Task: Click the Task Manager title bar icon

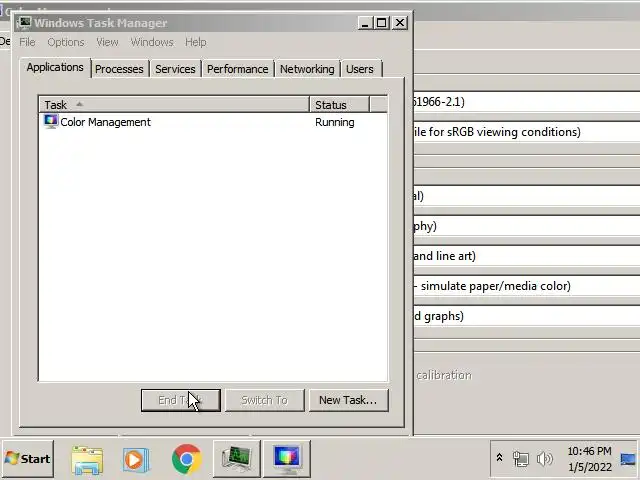Action: coord(24,23)
